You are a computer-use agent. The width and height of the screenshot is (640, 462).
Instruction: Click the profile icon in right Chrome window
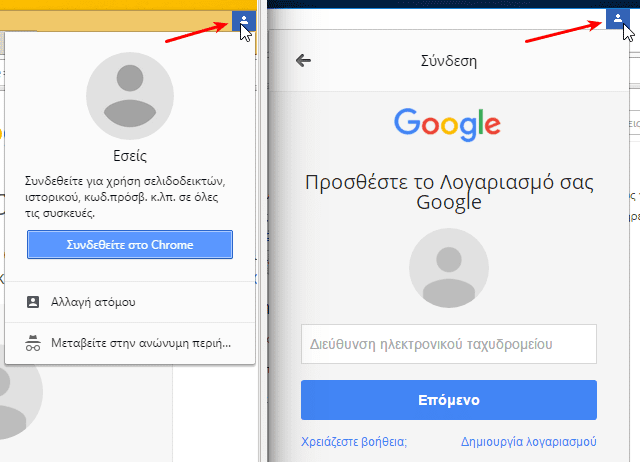[x=618, y=19]
